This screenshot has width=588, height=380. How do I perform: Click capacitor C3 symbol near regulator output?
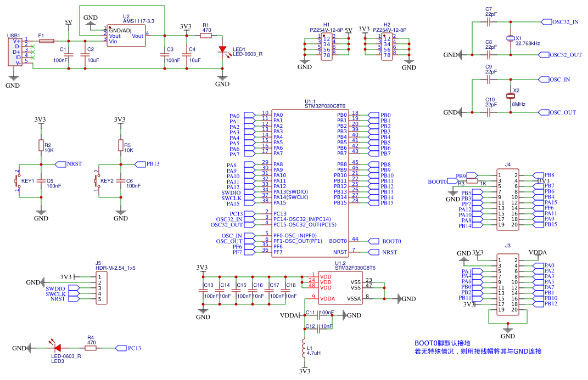[165, 55]
